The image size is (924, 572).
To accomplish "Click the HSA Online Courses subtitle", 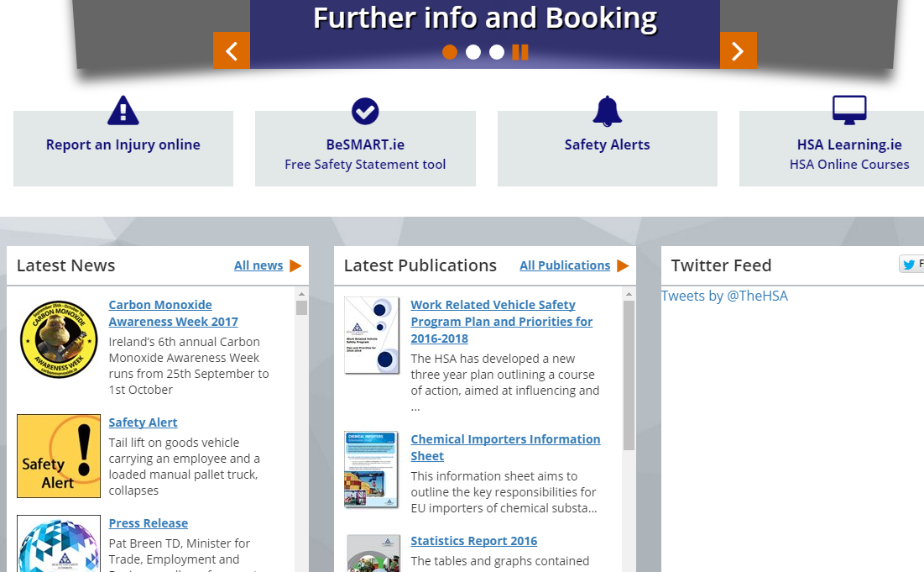I will (x=849, y=165).
